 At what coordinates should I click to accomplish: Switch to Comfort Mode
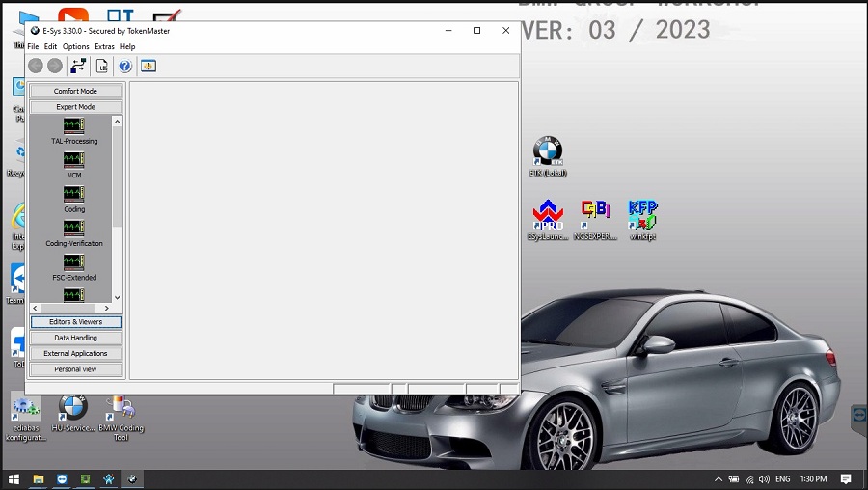tap(76, 91)
